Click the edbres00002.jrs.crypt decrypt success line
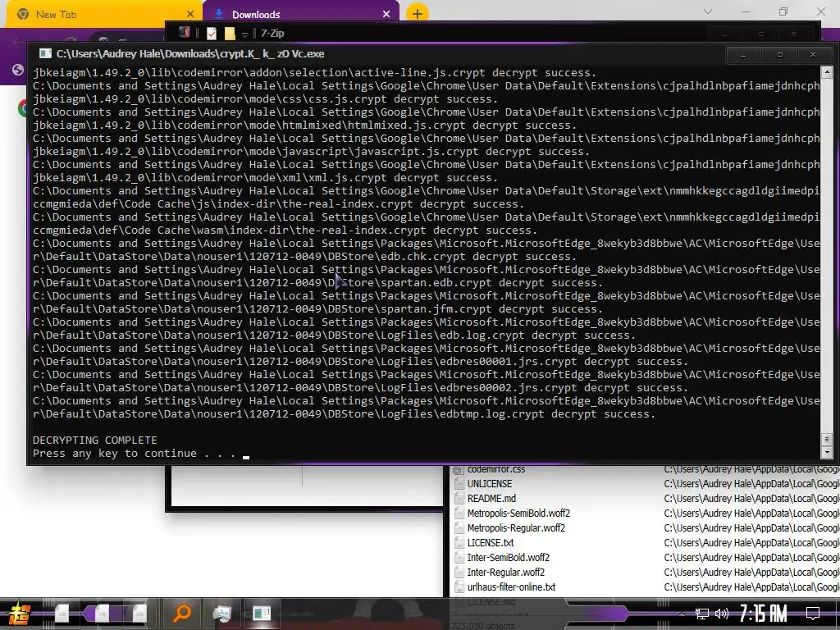The image size is (840, 630). (361, 388)
